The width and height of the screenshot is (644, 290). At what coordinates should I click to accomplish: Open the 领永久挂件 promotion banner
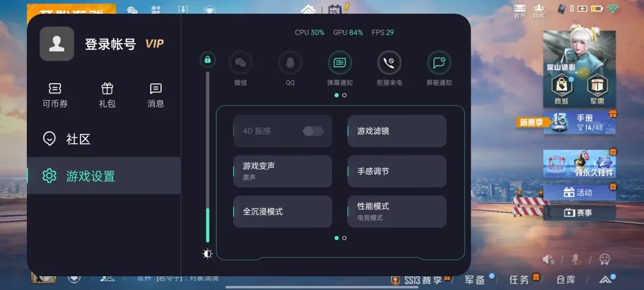pyautogui.click(x=579, y=163)
